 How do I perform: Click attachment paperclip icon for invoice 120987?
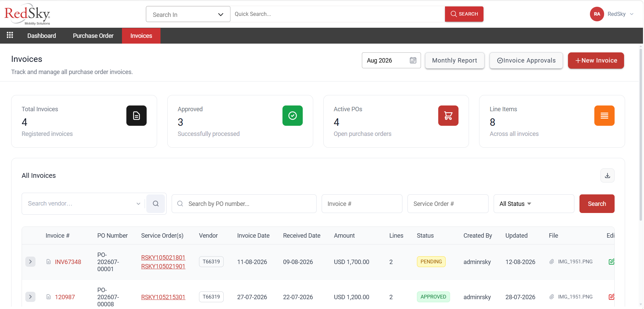[x=552, y=297]
